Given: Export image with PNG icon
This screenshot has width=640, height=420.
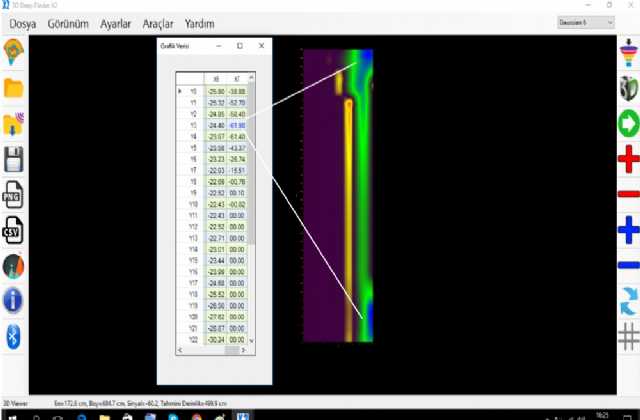Looking at the screenshot, I should click(x=14, y=197).
